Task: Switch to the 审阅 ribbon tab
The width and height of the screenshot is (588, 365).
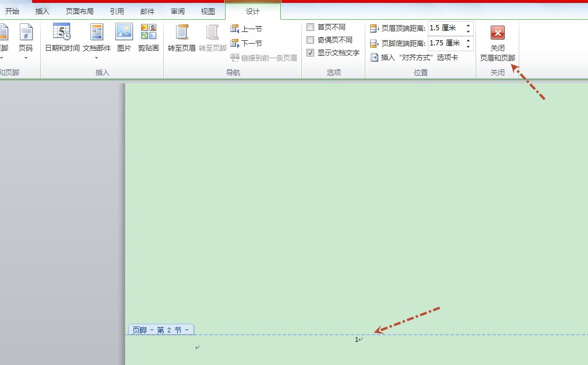Action: (x=178, y=10)
